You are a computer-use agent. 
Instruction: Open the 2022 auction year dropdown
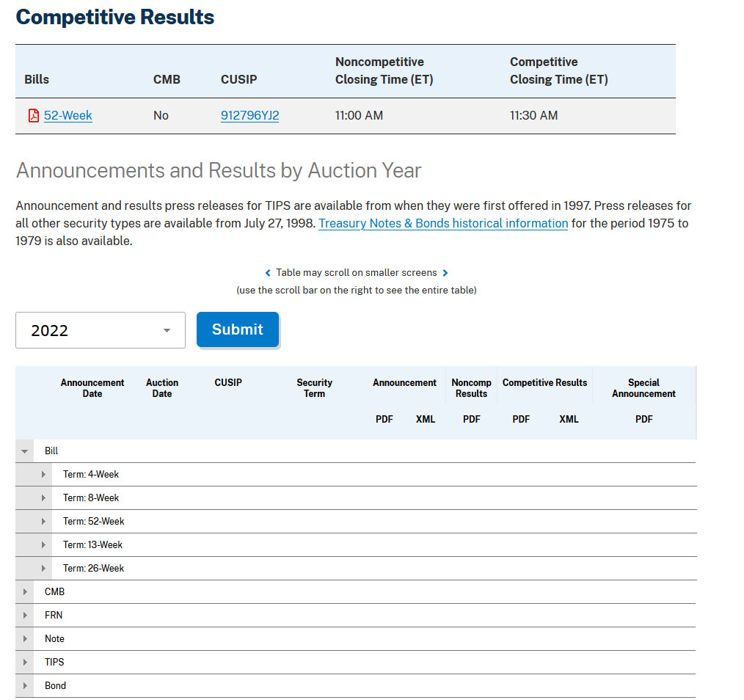click(x=101, y=330)
